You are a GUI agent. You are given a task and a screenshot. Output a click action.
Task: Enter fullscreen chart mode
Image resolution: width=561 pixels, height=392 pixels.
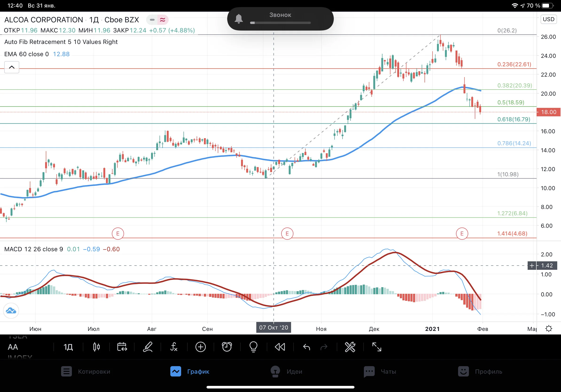tap(377, 347)
